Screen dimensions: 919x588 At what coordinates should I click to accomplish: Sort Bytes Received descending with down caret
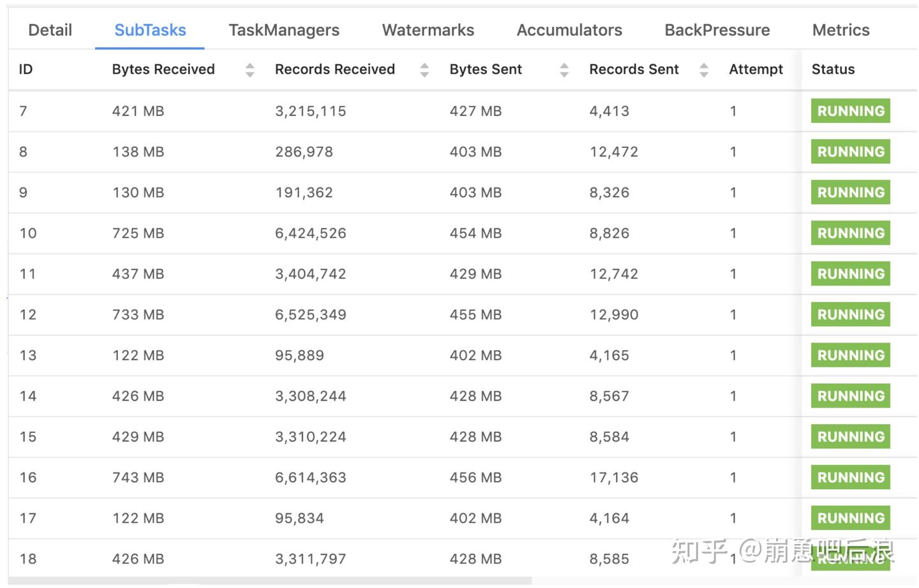(x=250, y=73)
